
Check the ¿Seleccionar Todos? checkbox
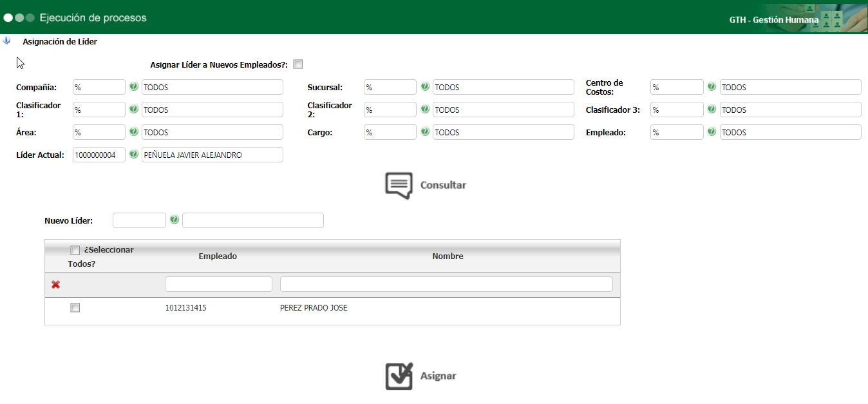point(75,250)
